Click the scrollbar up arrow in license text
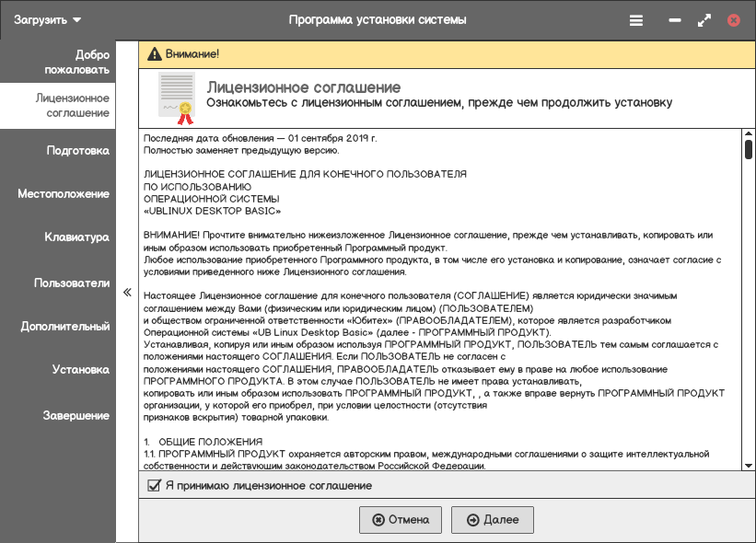The height and width of the screenshot is (543, 756). [x=749, y=133]
